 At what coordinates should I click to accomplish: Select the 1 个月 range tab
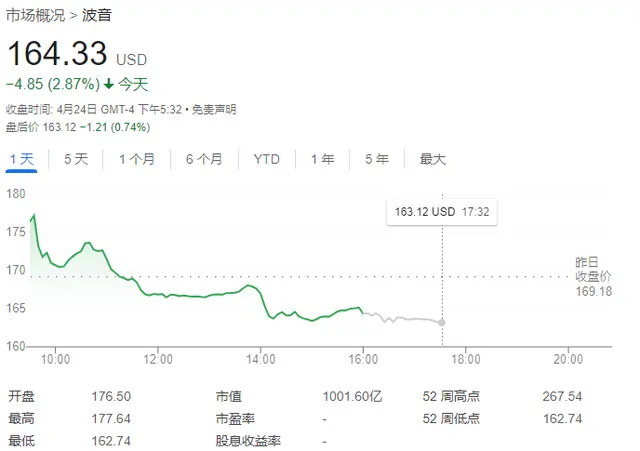[x=136, y=159]
